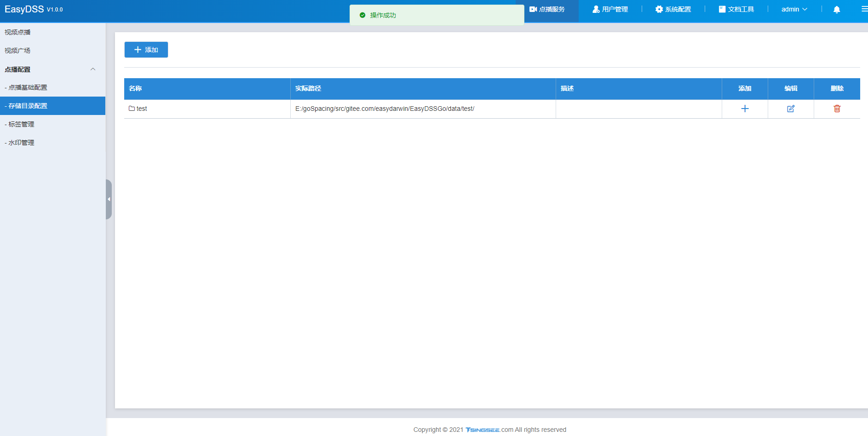The width and height of the screenshot is (868, 436).
Task: Open 系统配置 in the top navigation
Action: pos(673,9)
